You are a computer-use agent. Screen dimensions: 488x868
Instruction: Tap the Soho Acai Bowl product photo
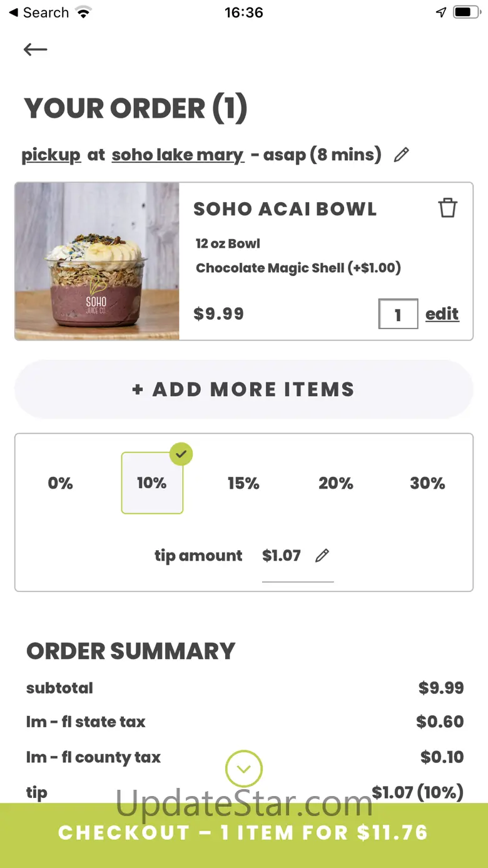pyautogui.click(x=97, y=262)
